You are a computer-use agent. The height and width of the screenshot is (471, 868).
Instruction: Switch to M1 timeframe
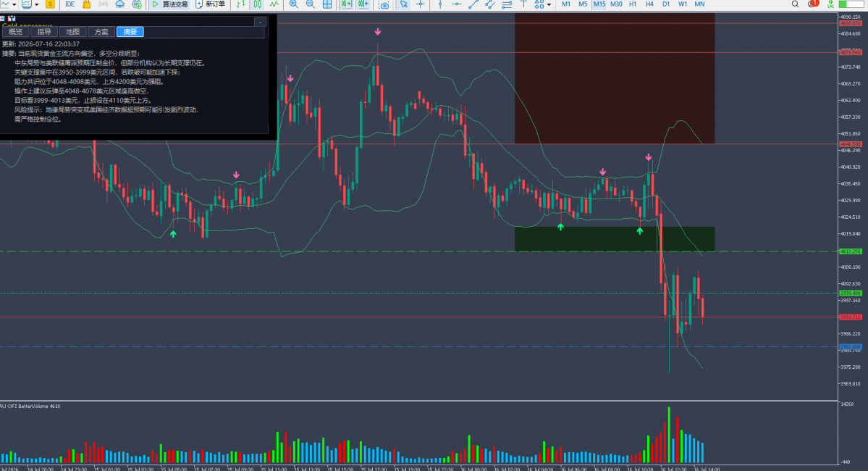pos(565,4)
